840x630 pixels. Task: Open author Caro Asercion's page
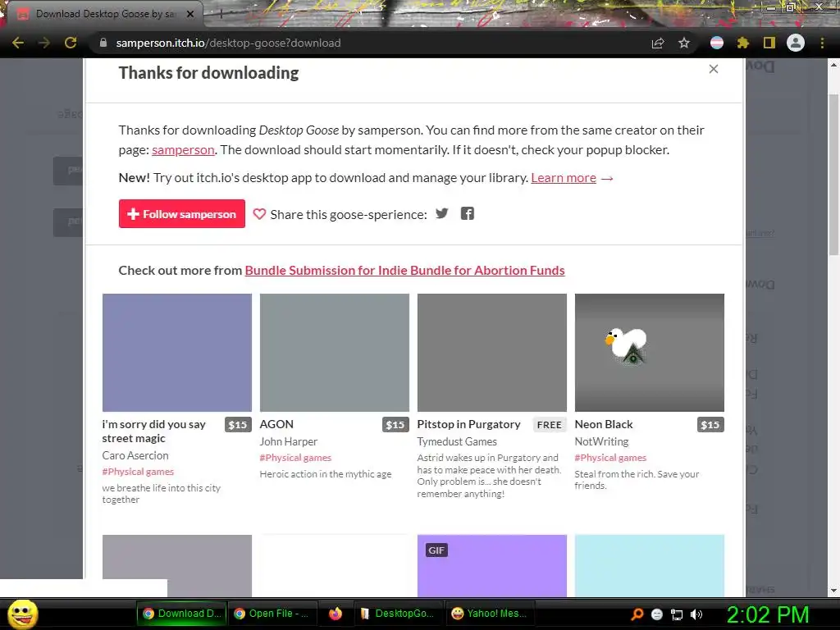pos(135,455)
